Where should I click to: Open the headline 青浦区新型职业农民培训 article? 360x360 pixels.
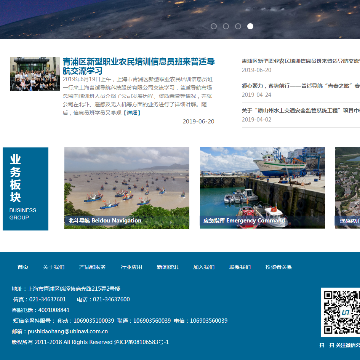tap(139, 66)
